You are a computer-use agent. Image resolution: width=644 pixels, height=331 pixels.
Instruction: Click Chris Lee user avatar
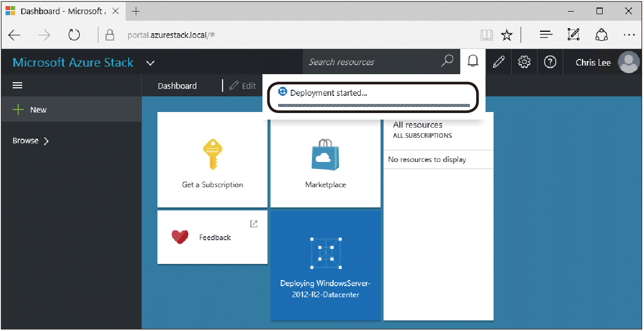(629, 62)
